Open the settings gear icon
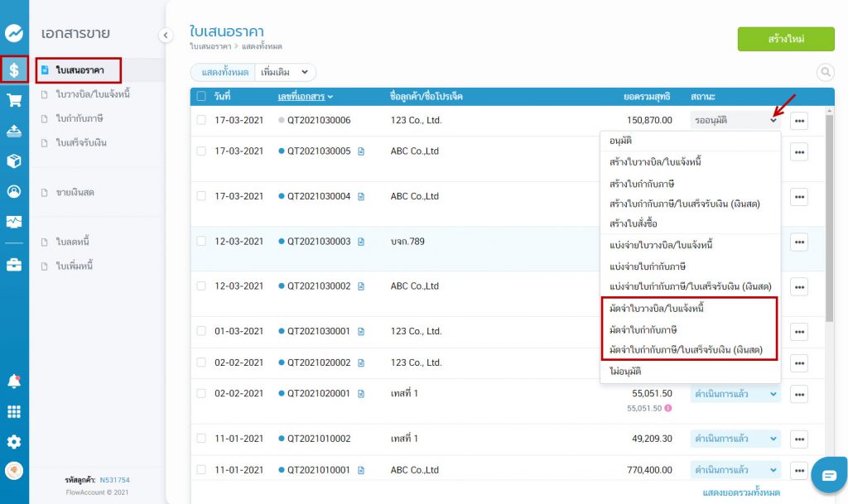 [14, 442]
